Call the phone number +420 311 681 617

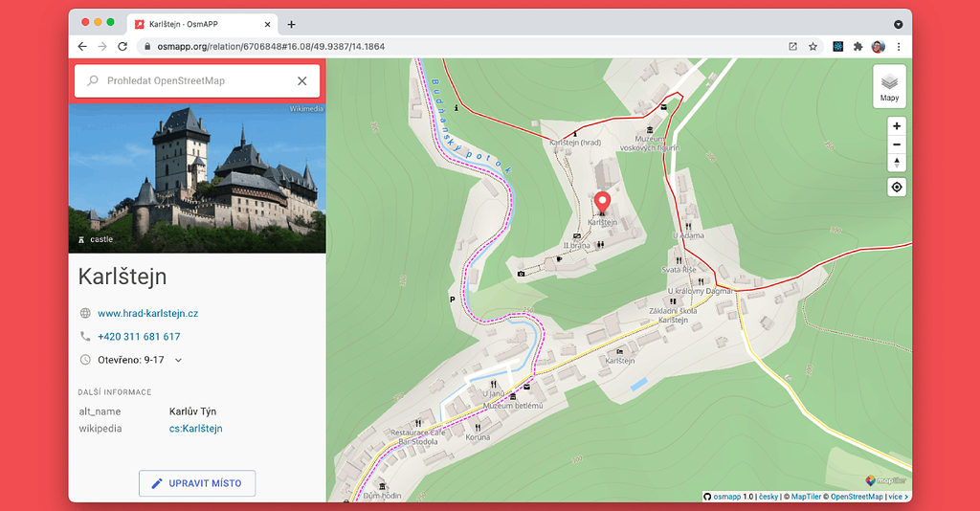(139, 337)
